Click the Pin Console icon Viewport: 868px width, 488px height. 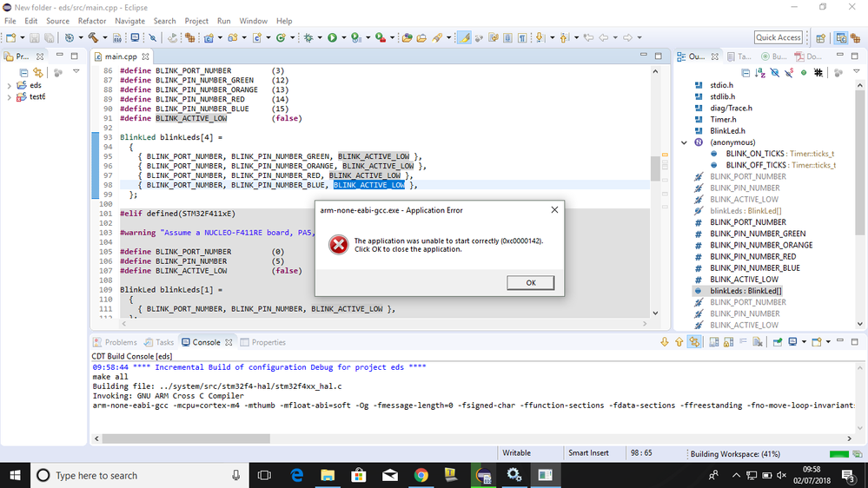pyautogui.click(x=778, y=342)
